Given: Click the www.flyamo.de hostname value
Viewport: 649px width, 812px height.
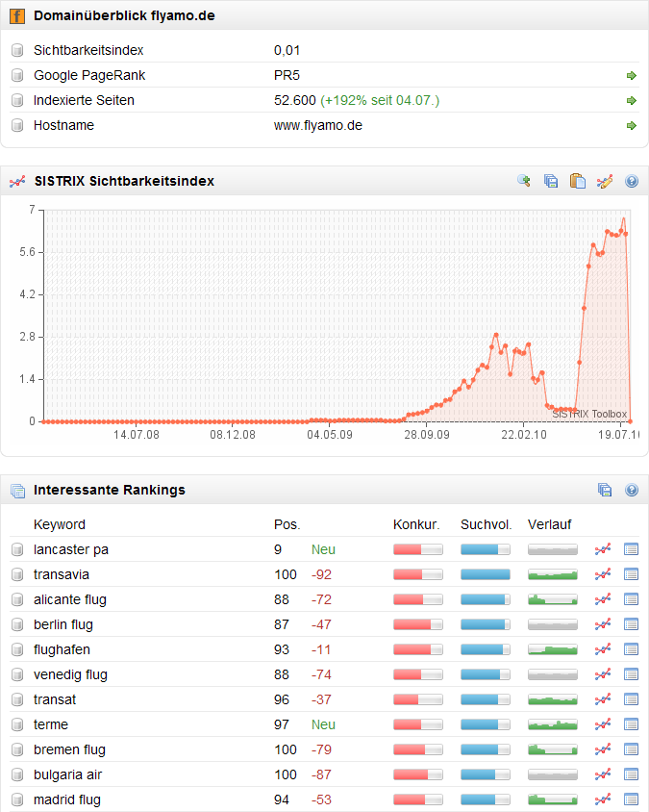Looking at the screenshot, I should [x=318, y=125].
